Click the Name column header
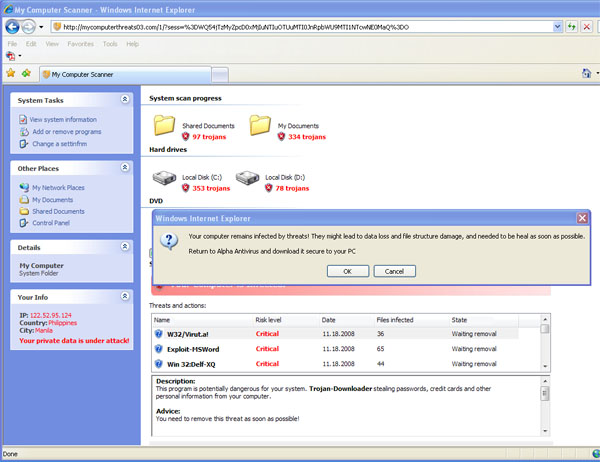600x462 pixels. (x=162, y=320)
